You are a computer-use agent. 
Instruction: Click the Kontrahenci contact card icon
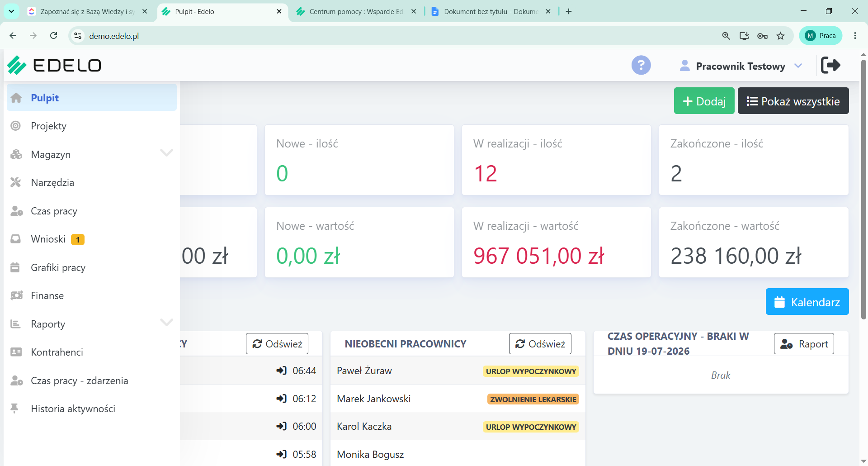coord(16,352)
